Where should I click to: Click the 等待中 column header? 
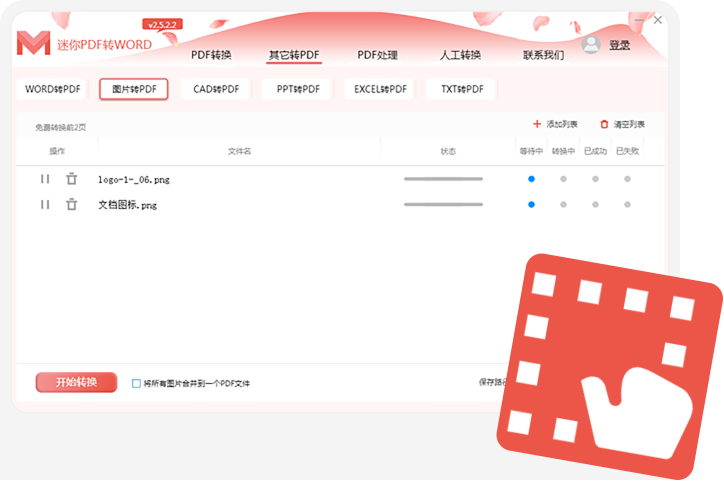[531, 151]
